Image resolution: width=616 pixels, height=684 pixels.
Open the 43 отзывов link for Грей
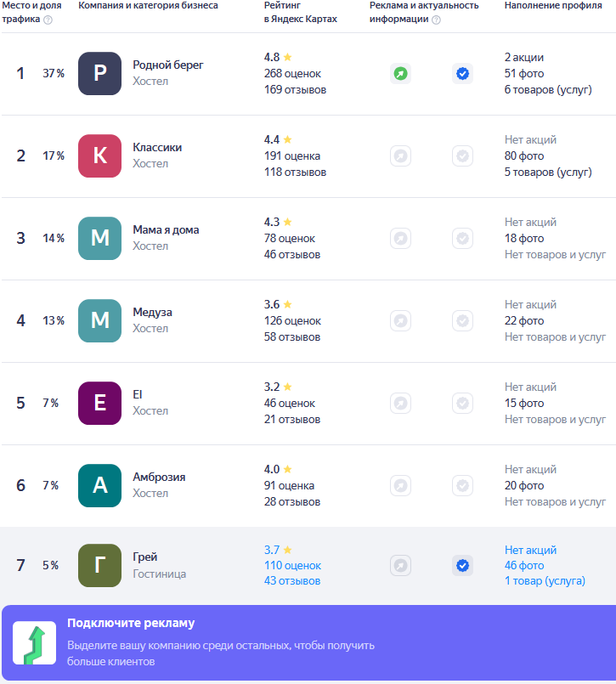292,580
